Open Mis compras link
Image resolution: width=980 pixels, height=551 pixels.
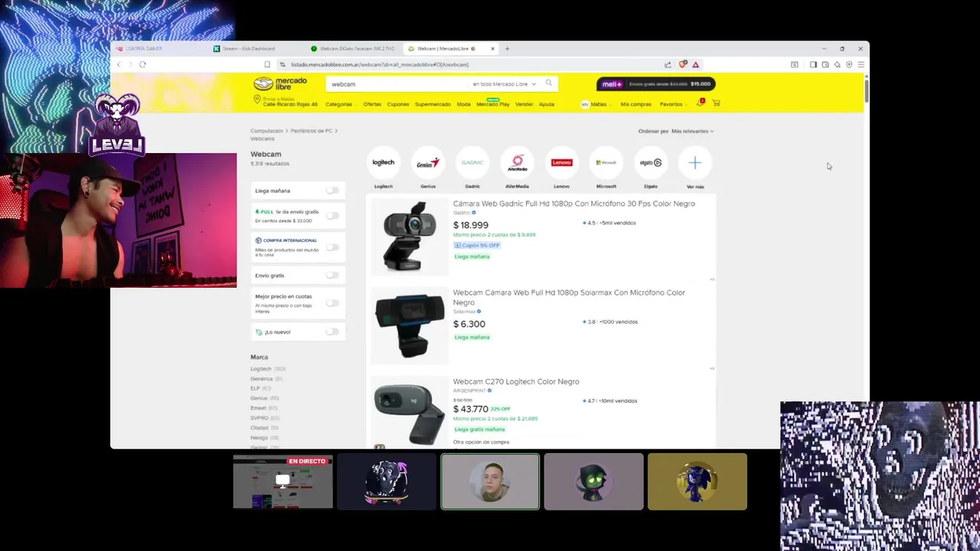[635, 104]
